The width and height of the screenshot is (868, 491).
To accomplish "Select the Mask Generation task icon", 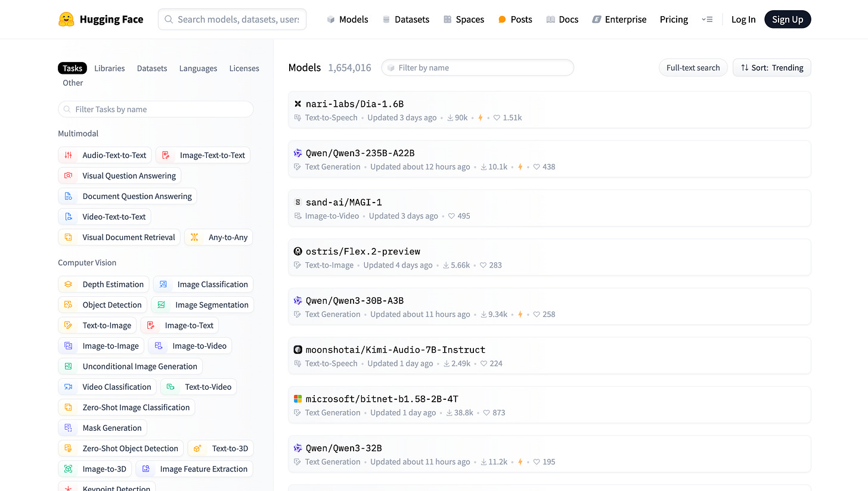I will 68,428.
